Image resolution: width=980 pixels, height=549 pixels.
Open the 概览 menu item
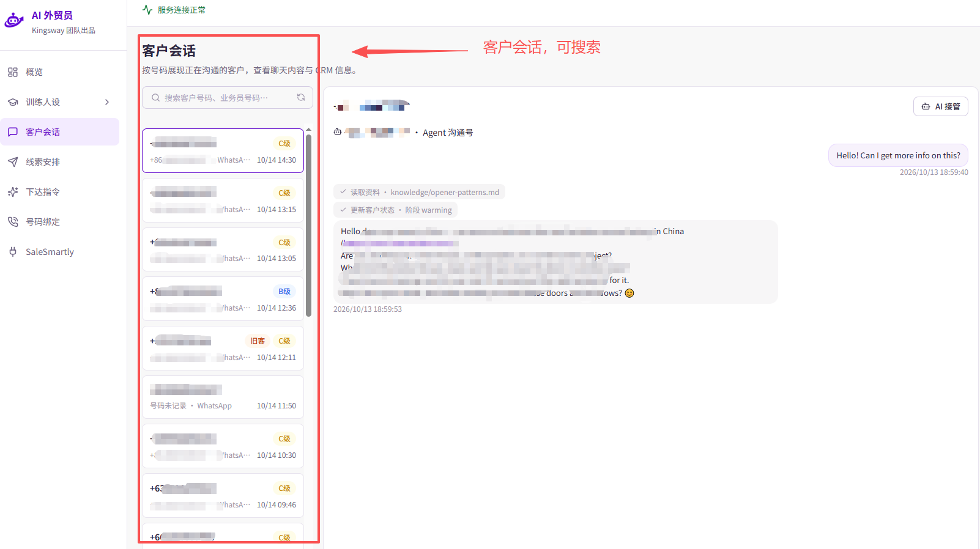click(x=60, y=72)
